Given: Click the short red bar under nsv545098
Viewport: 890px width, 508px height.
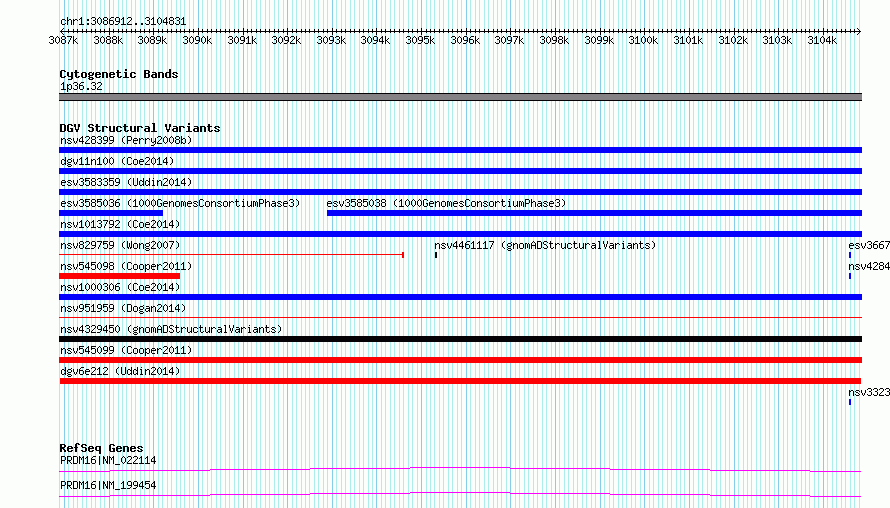Looking at the screenshot, I should (x=119, y=276).
